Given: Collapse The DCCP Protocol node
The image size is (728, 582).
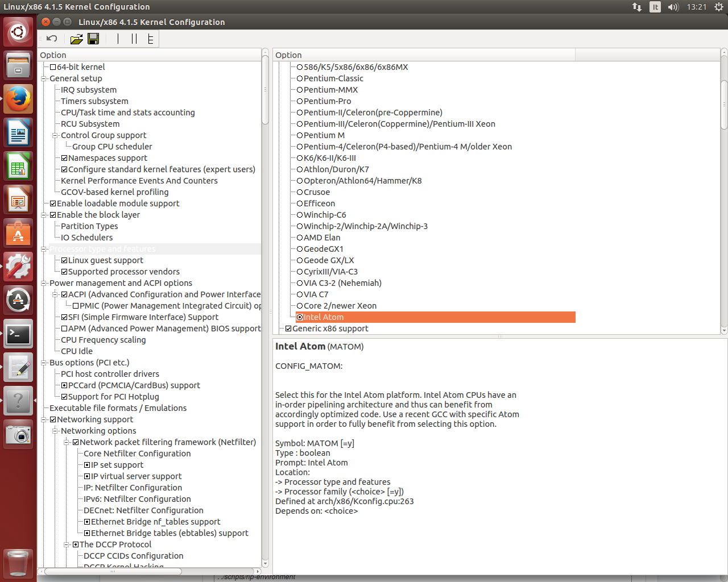Looking at the screenshot, I should [67, 544].
